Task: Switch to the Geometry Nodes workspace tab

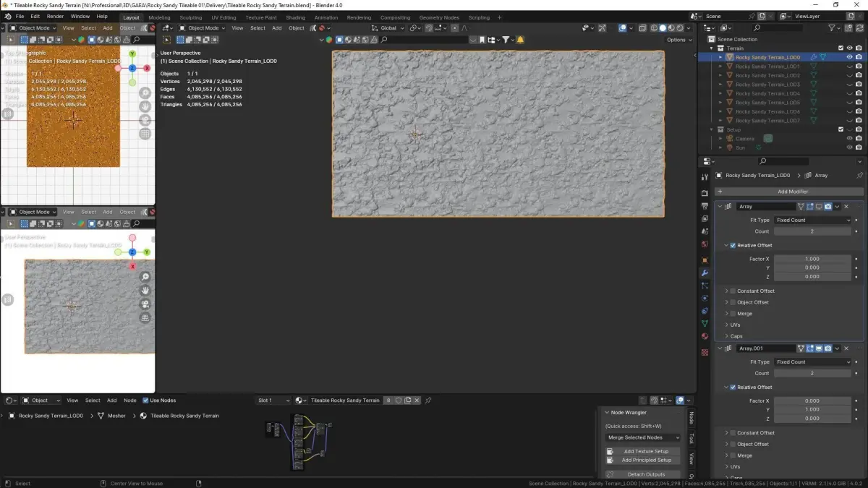Action: coord(439,17)
